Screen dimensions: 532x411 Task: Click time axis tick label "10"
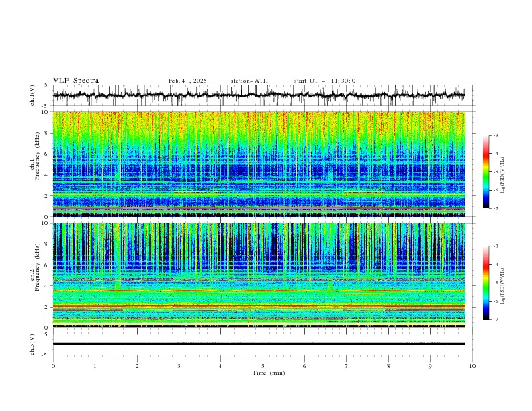pyautogui.click(x=472, y=366)
